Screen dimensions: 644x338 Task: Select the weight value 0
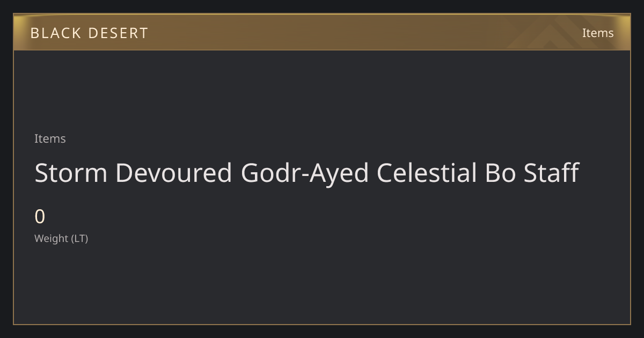40,217
